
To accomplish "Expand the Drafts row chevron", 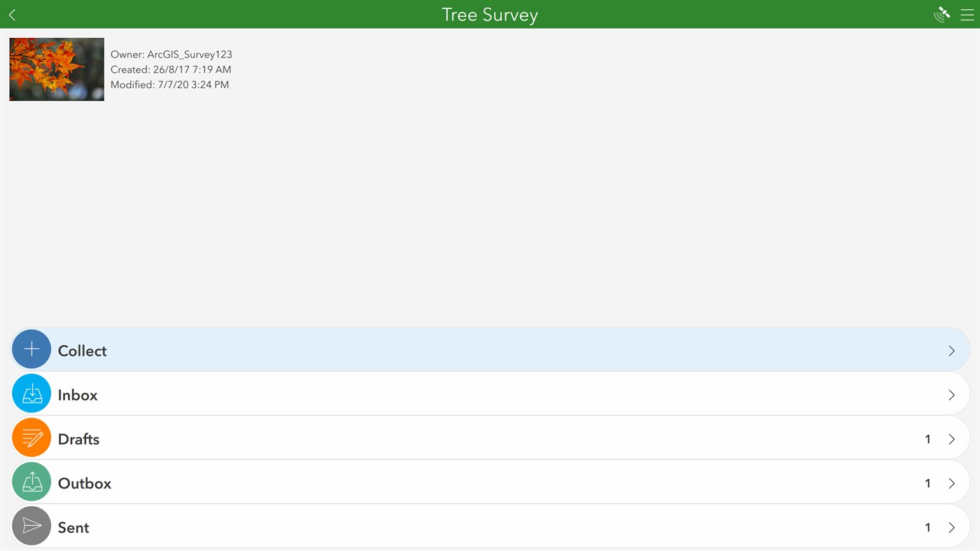I will [x=951, y=439].
